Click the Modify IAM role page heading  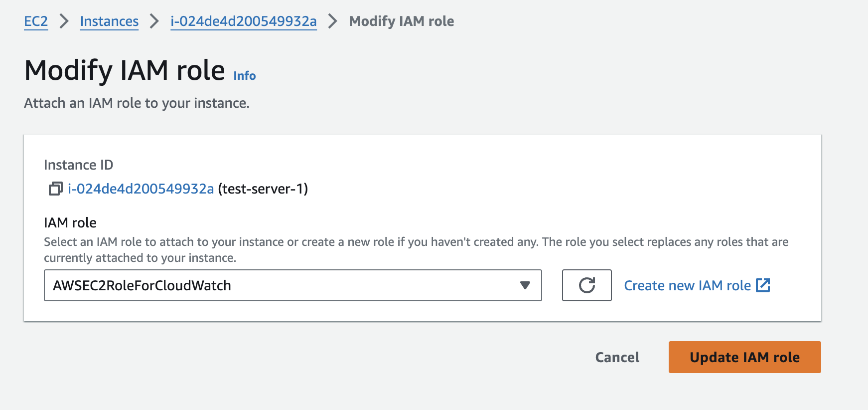pos(125,70)
